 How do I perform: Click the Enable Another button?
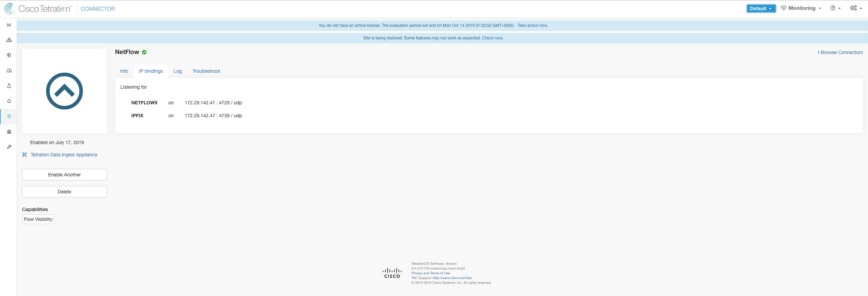tap(64, 175)
